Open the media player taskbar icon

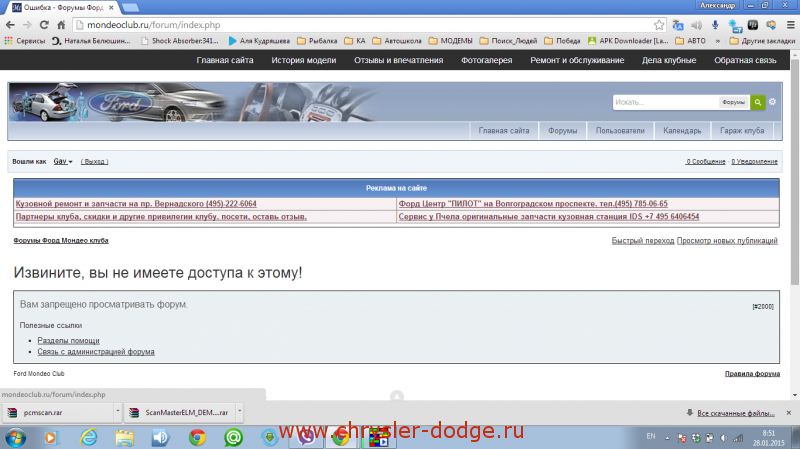point(51,438)
